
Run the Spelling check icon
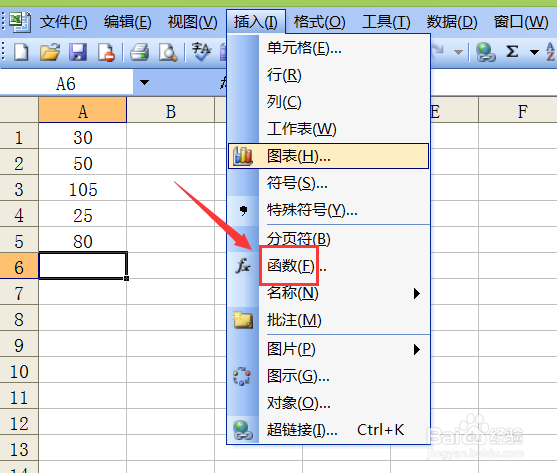(x=201, y=51)
